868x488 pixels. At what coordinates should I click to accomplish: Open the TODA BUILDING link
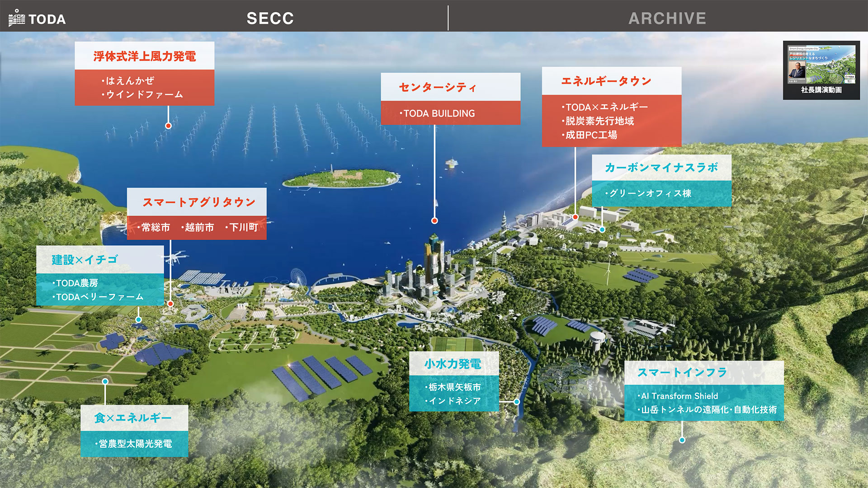pos(439,113)
